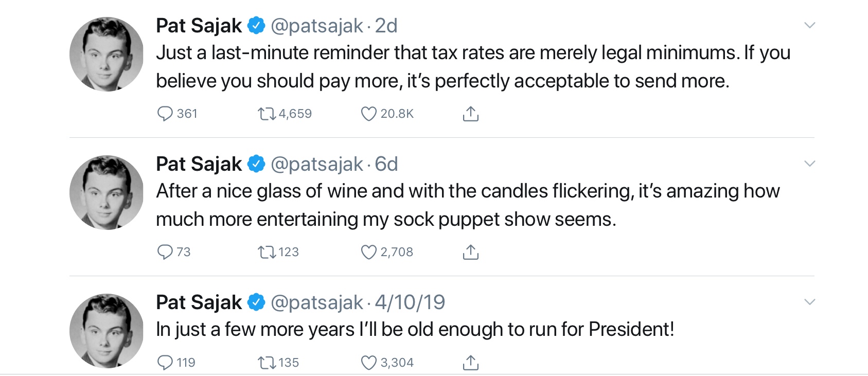Open options chevron on tax rates tweet
868x376 pixels.
[809, 25]
